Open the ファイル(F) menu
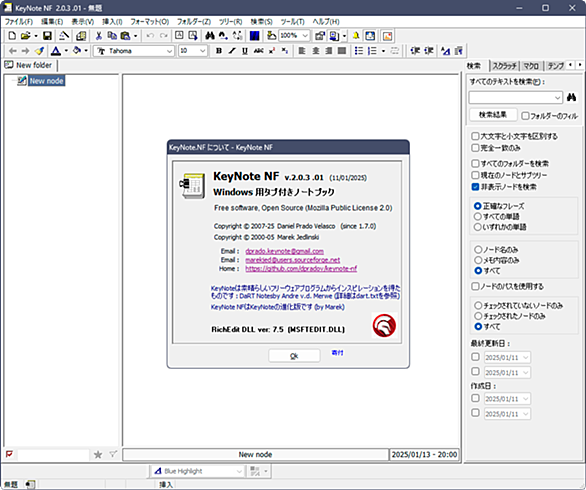 click(x=19, y=22)
